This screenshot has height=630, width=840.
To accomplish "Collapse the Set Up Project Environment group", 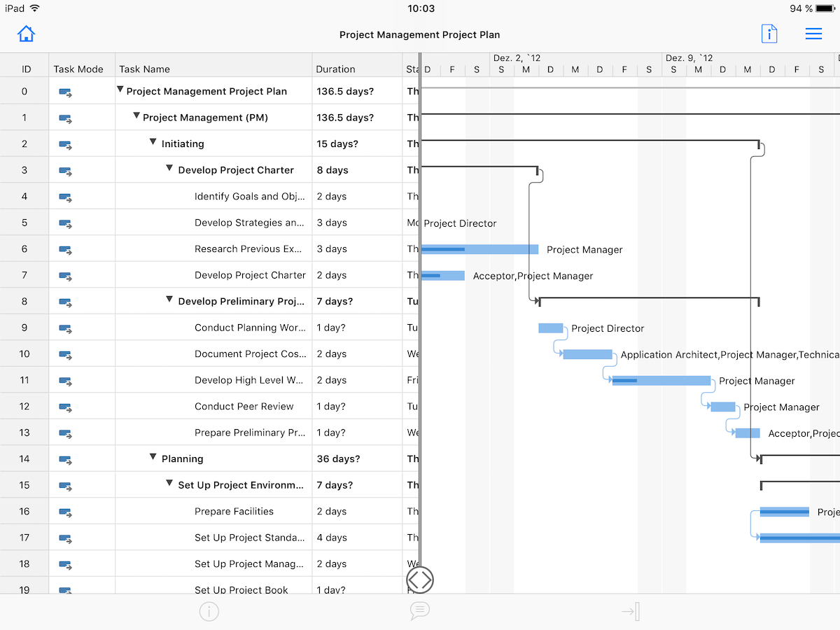I will point(169,484).
